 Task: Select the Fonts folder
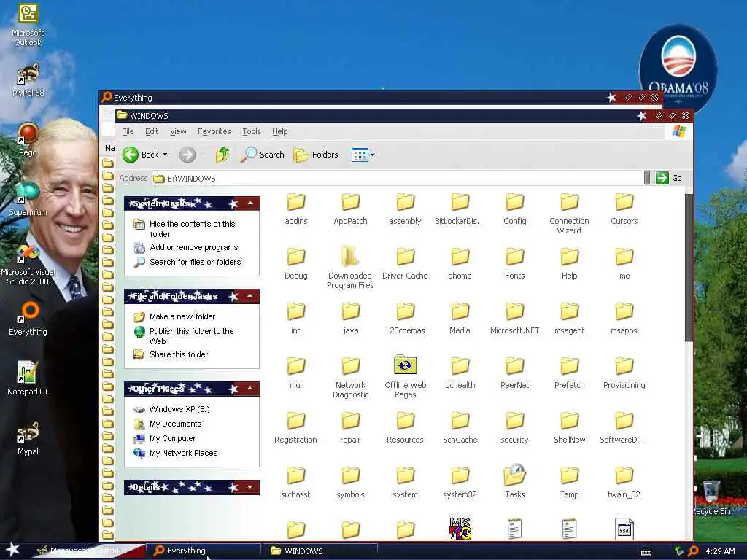click(x=514, y=263)
